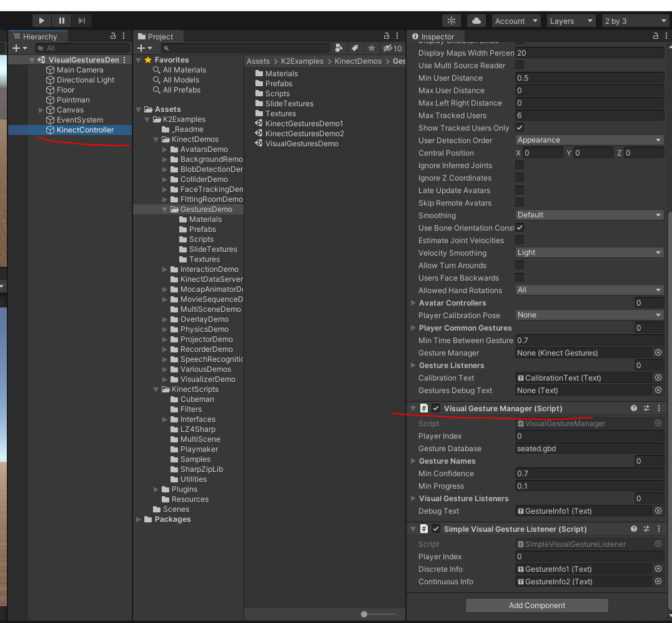Expand the AvatarsDemo folder
The image size is (672, 623).
point(165,149)
